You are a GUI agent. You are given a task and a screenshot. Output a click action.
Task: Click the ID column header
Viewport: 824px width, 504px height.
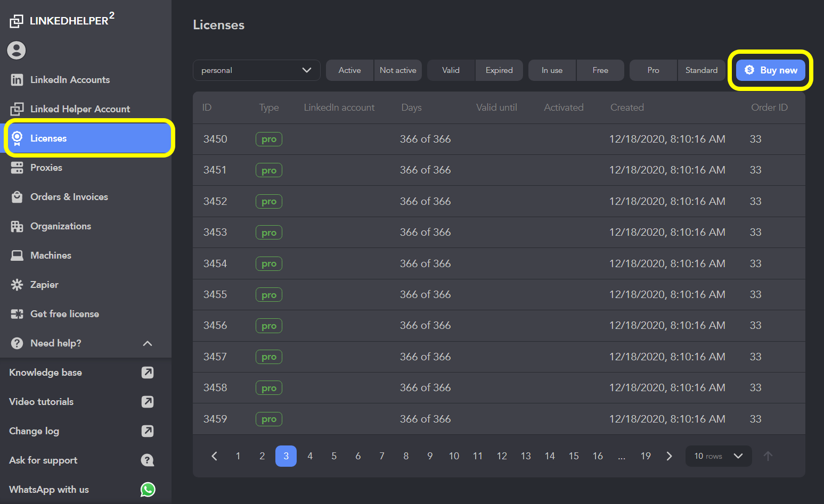[x=207, y=108]
